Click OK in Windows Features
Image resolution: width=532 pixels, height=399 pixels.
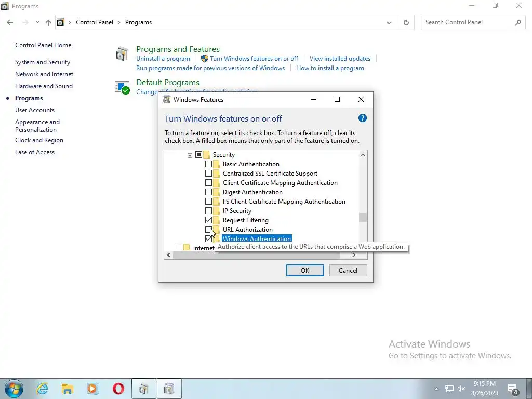(x=305, y=270)
